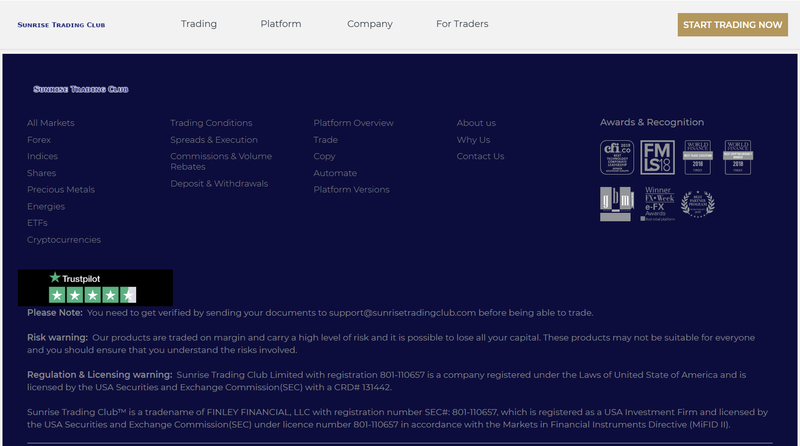Click the support@sunrisetradingclub.com email address
Screen dimensions: 800x446
tap(403, 313)
